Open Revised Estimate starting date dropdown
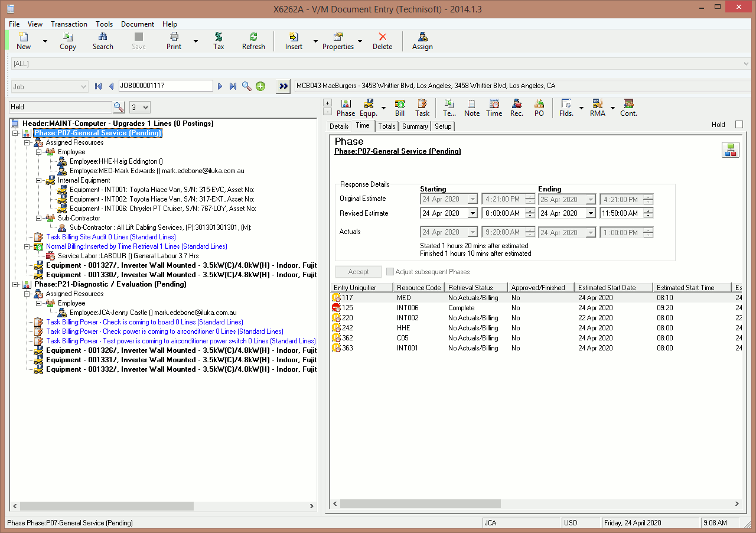The image size is (756, 533). click(472, 213)
